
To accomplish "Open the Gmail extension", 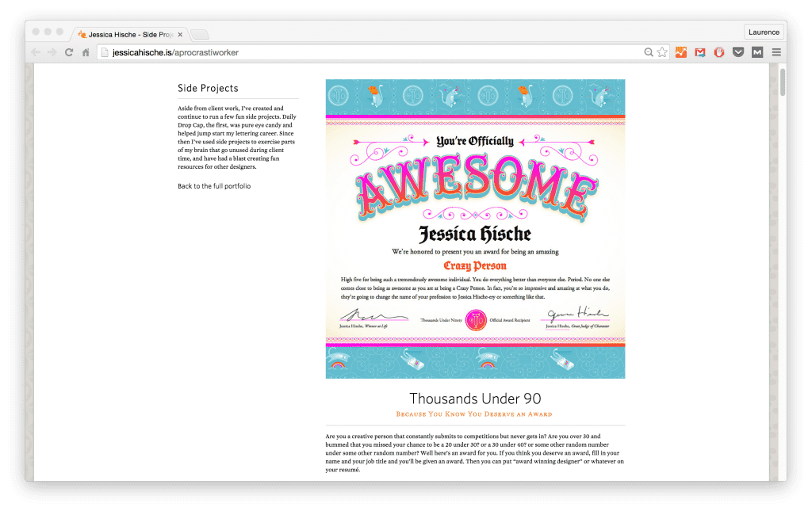I will (x=700, y=52).
